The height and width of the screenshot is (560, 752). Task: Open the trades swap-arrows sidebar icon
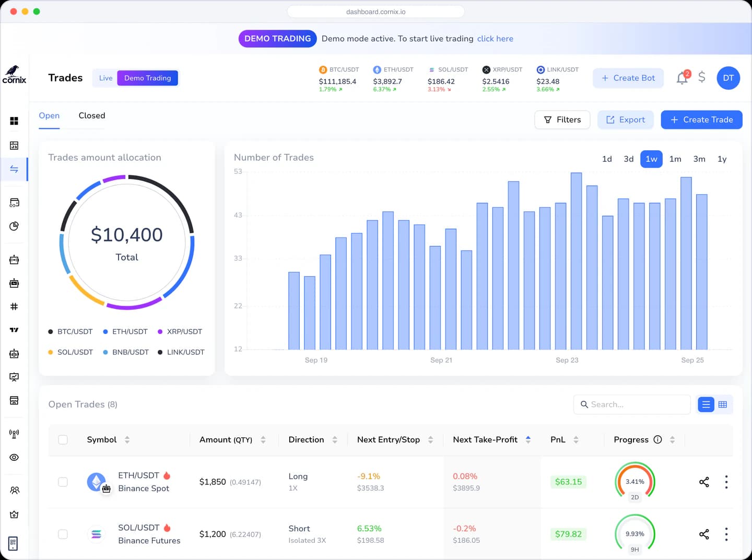[x=14, y=169]
